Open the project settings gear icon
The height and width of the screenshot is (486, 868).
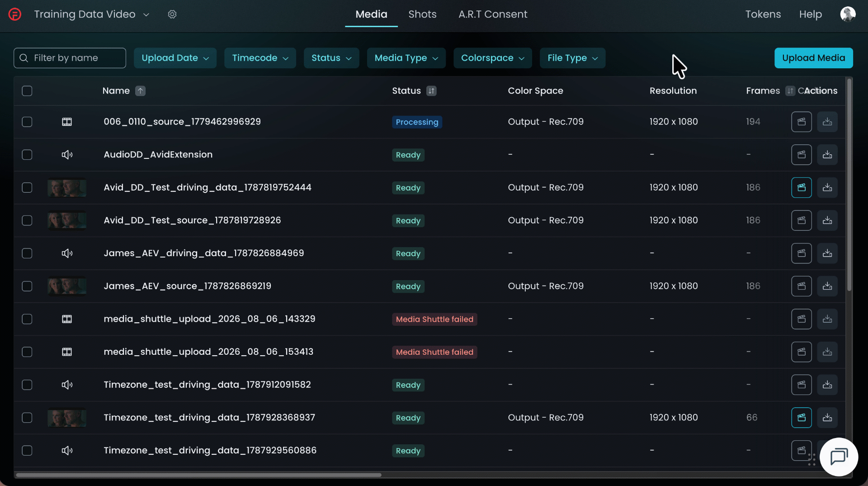[x=172, y=14]
